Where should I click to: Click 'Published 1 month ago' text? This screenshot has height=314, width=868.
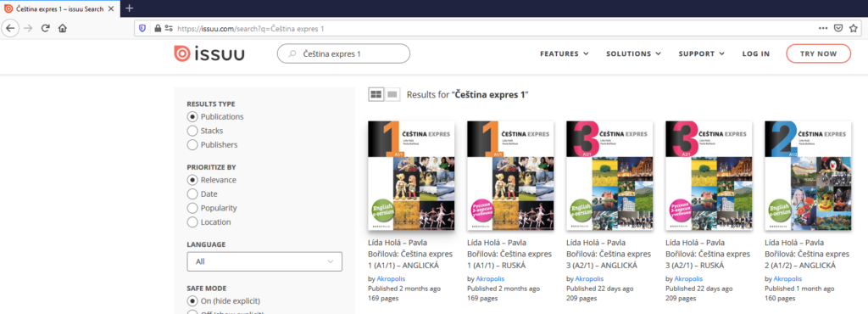click(801, 289)
